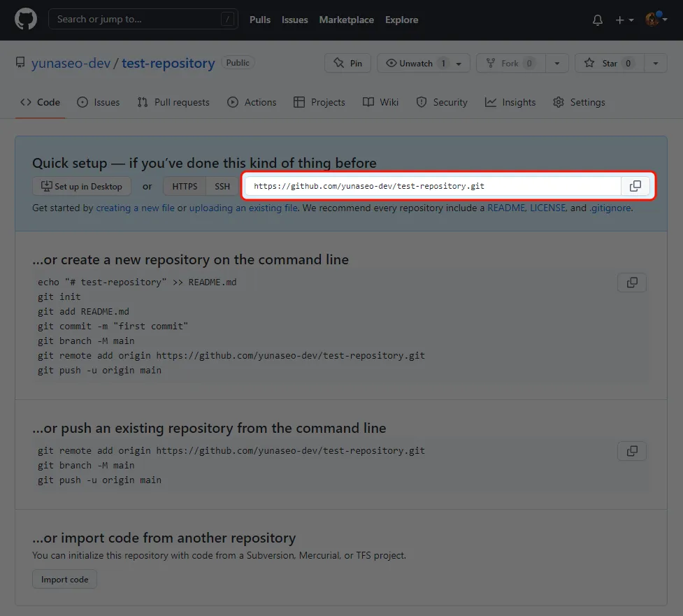
Task: Select the HTTPS clone option
Action: pyautogui.click(x=185, y=187)
